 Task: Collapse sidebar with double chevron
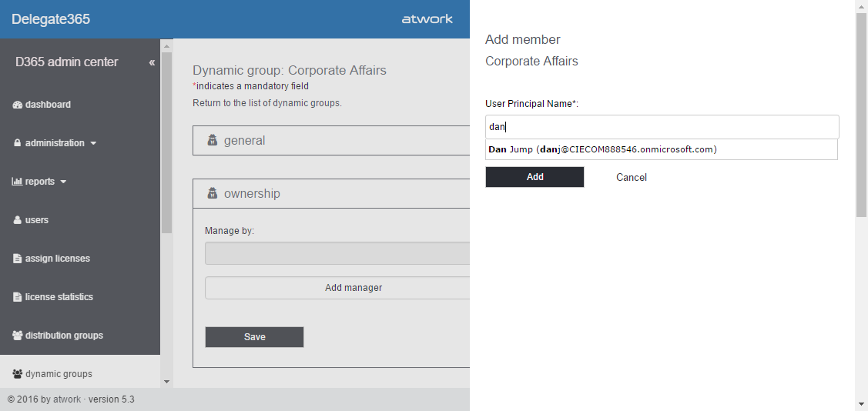click(152, 62)
